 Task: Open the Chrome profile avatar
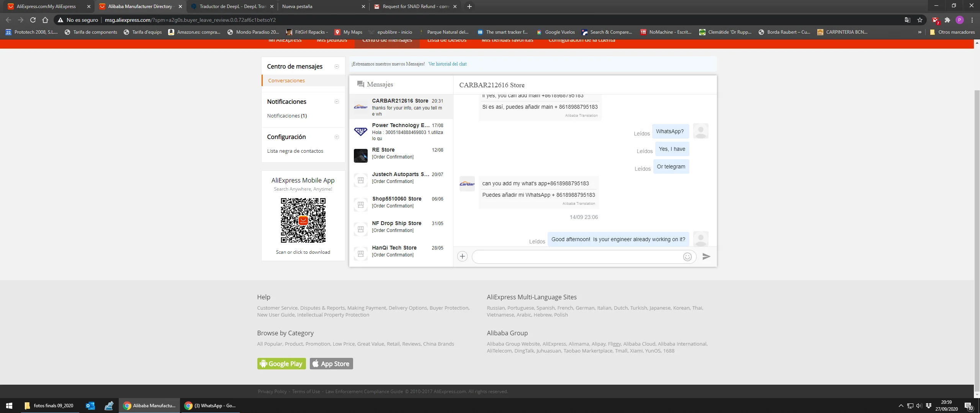[959, 20]
